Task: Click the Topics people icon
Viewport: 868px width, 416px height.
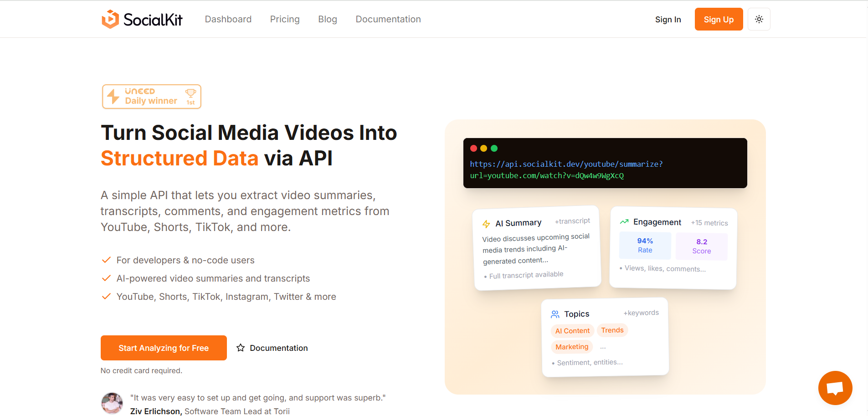Action: 555,314
